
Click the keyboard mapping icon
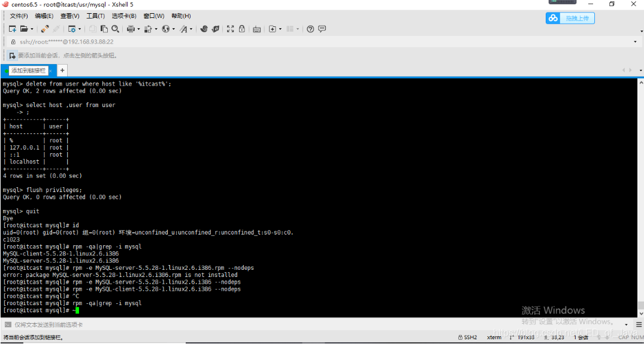256,29
